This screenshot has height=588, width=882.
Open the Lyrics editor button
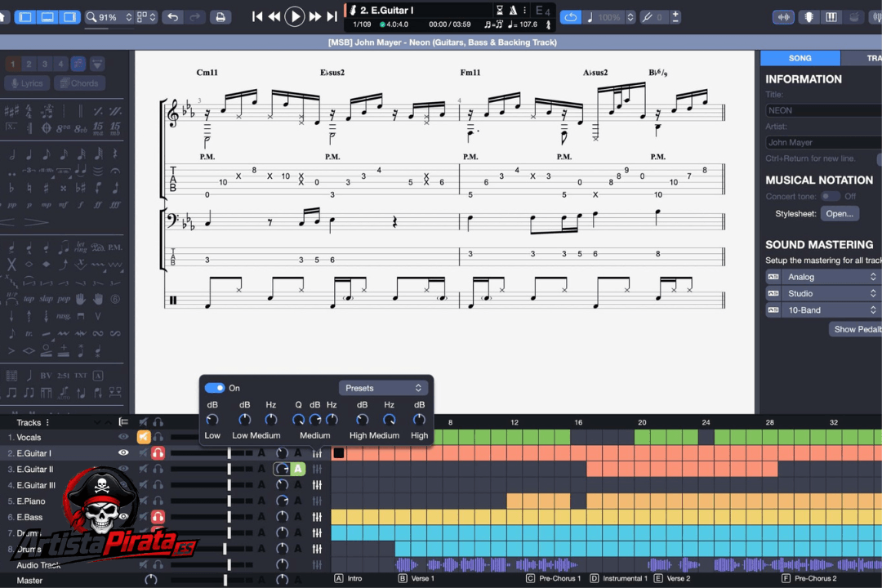[x=27, y=83]
